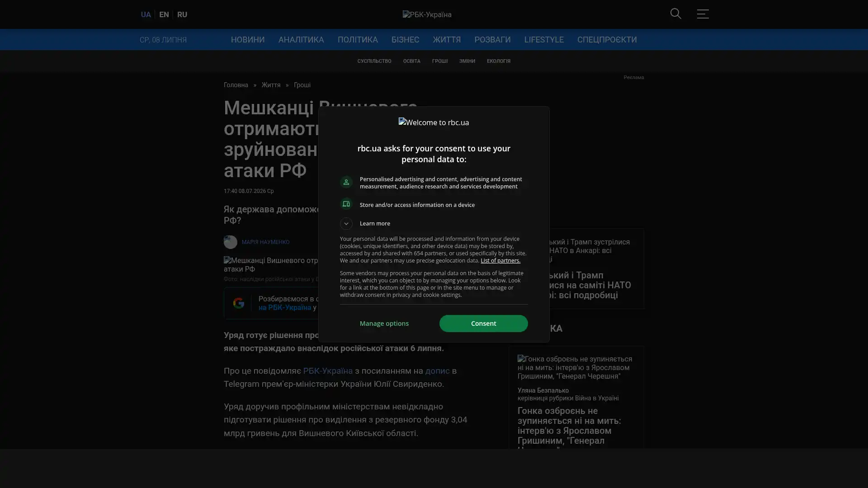This screenshot has width=868, height=488.
Task: Select the UA language option
Action: coord(146,14)
